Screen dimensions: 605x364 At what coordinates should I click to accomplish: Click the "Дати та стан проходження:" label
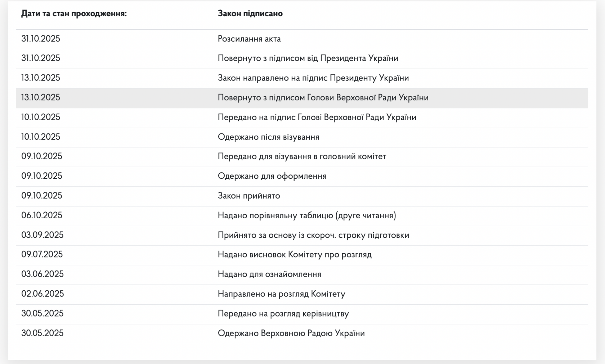pyautogui.click(x=74, y=14)
